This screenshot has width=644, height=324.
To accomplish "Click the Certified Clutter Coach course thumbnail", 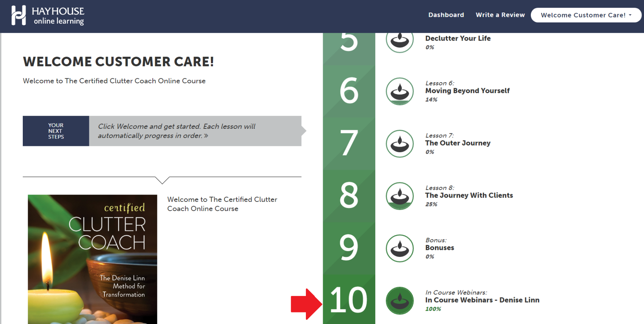I will pyautogui.click(x=93, y=259).
